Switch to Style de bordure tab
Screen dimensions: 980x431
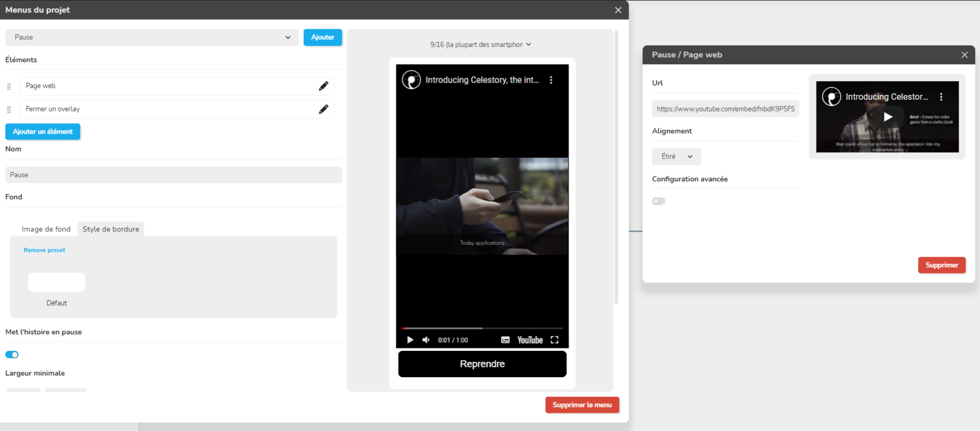click(x=111, y=229)
